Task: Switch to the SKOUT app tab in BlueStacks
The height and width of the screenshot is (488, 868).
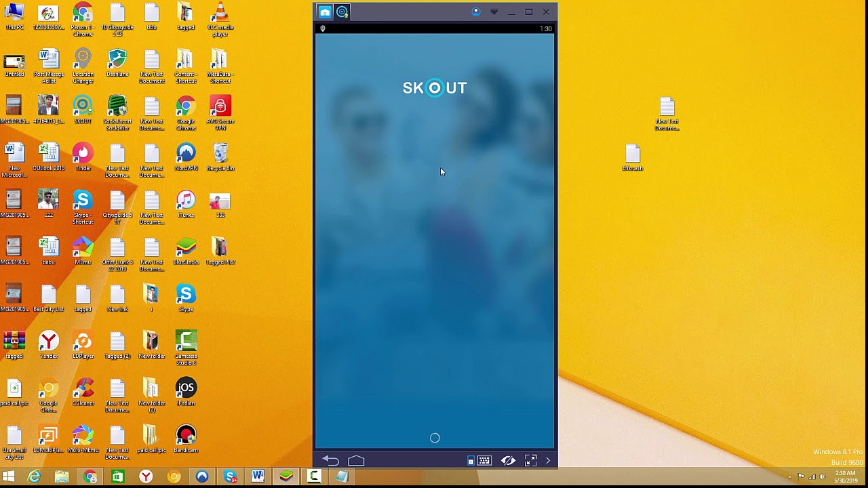Action: (x=342, y=12)
